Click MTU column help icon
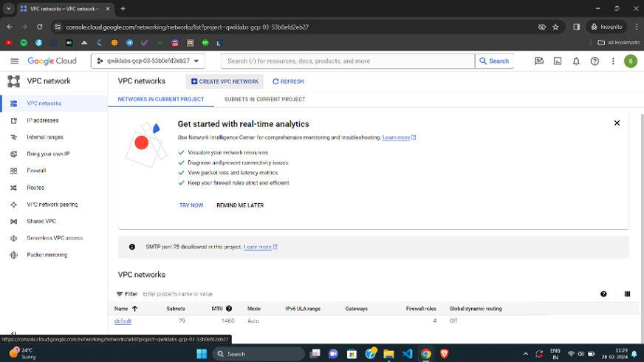Viewport: 644px width, 362px height. pos(229,309)
